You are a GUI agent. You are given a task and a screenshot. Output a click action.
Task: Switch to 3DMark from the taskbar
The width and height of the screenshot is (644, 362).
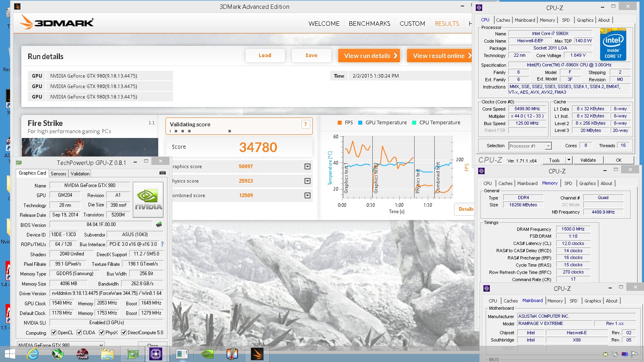257,354
